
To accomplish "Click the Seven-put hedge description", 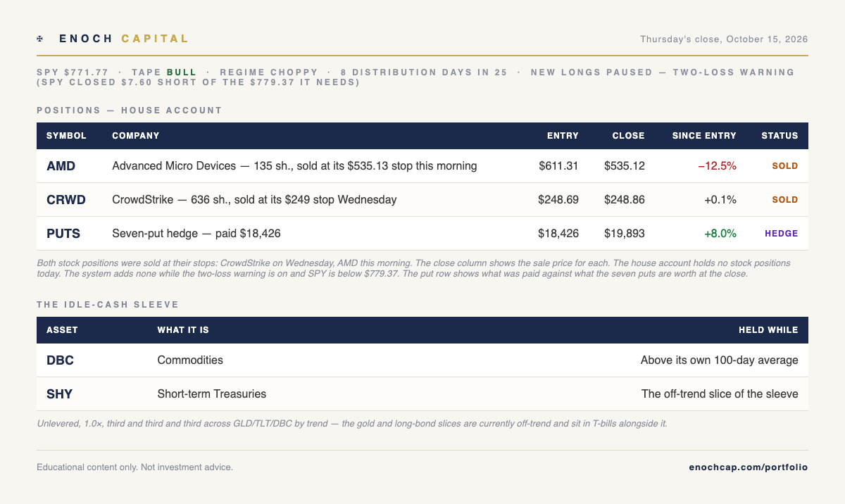I will (196, 234).
